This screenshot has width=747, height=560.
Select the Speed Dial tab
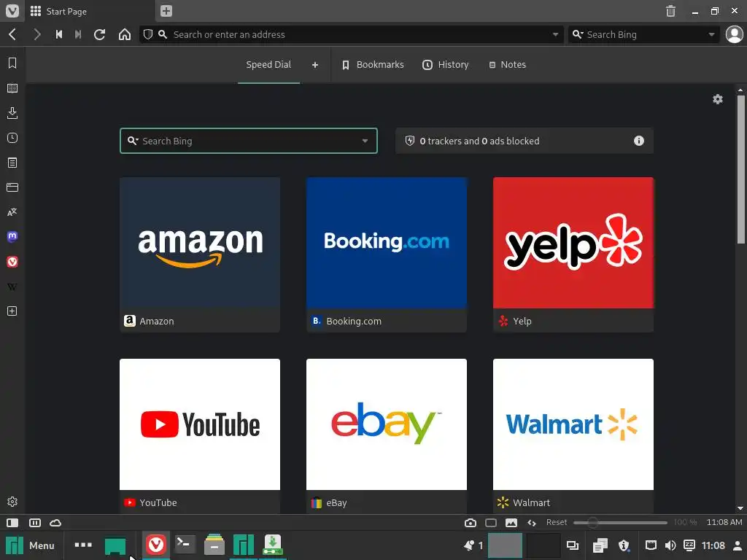(x=268, y=65)
